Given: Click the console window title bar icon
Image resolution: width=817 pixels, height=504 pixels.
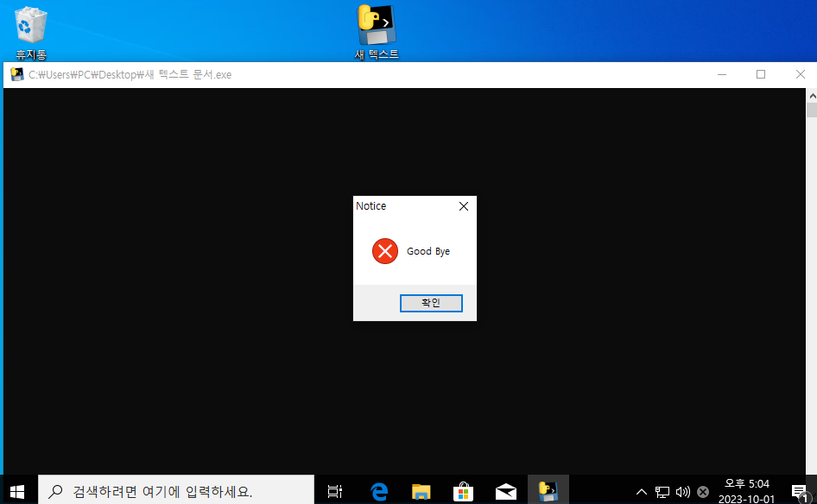Looking at the screenshot, I should point(17,74).
